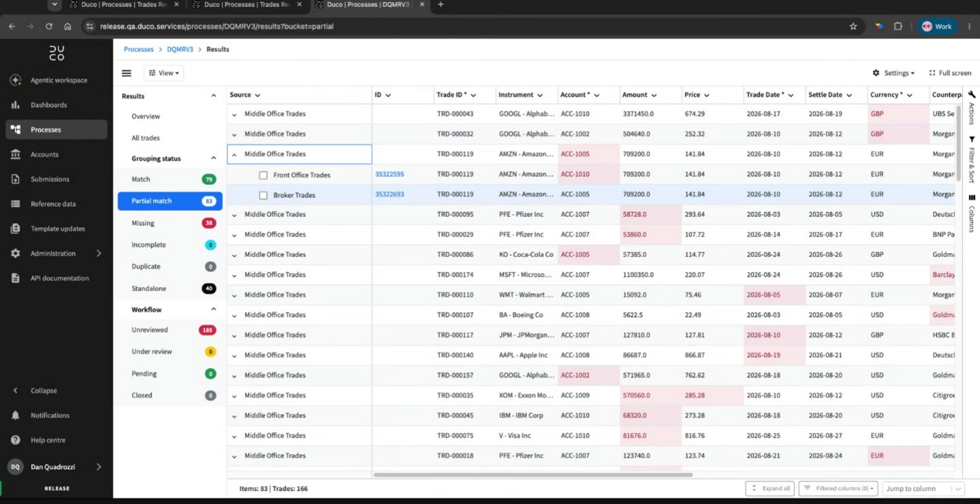
Task: Open the Agentic workspace icon
Action: (15, 80)
